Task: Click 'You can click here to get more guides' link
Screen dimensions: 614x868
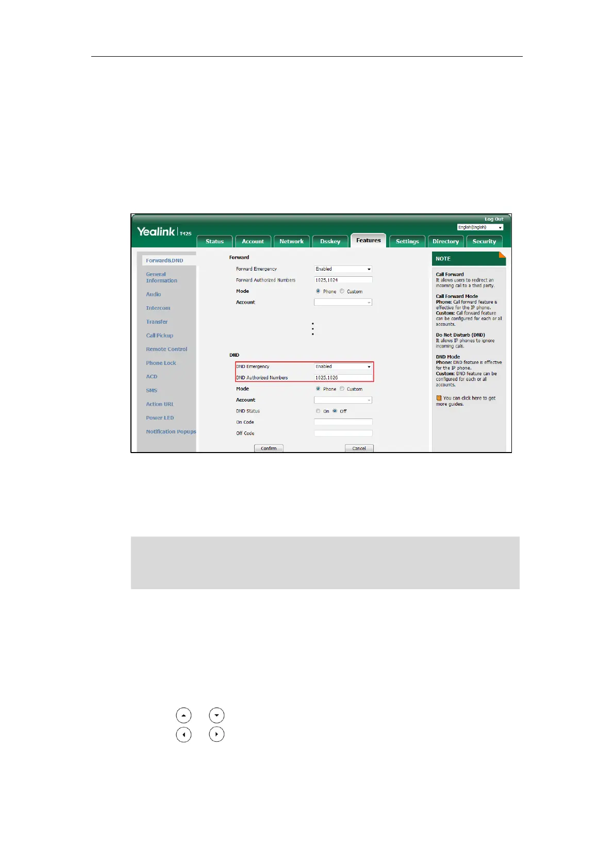Action: tap(466, 401)
